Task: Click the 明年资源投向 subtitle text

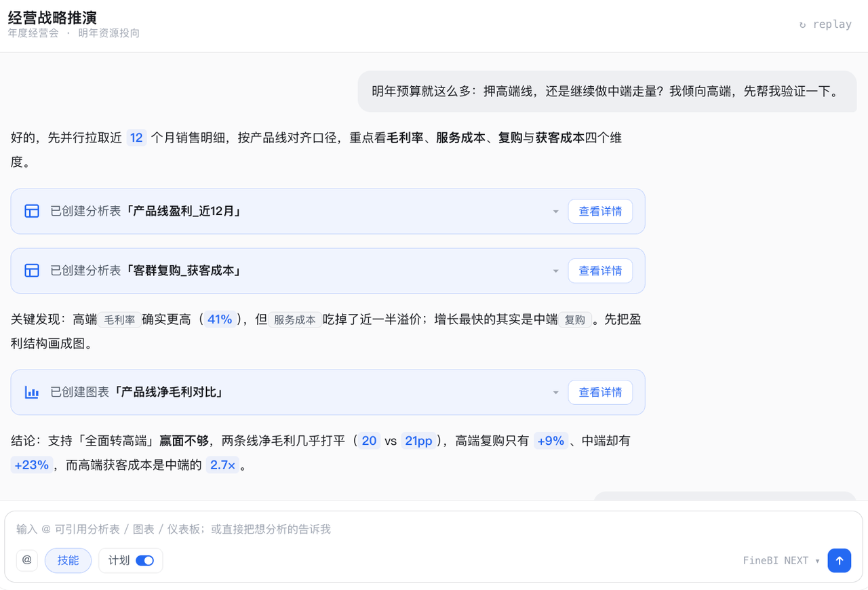Action: [108, 33]
